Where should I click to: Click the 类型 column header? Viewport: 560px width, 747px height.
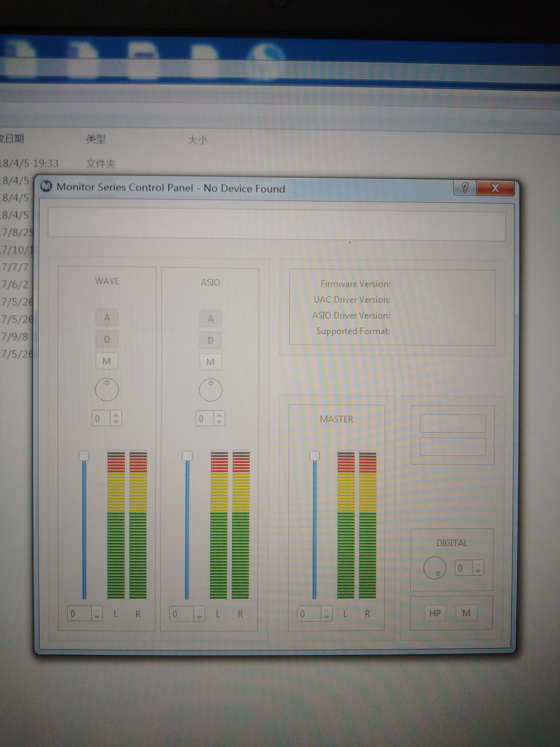96,139
